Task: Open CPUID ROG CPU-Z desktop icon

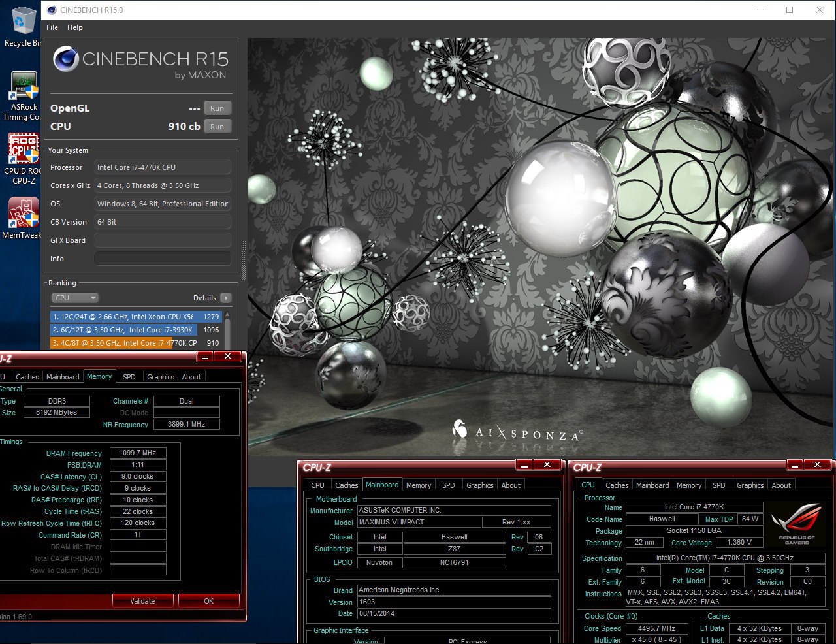Action: tap(22, 159)
